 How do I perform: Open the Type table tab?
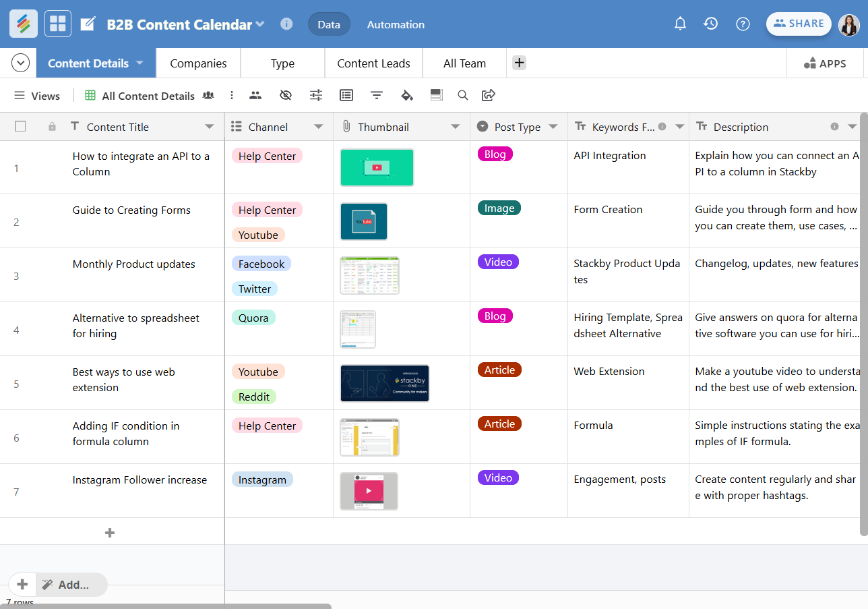coord(282,63)
